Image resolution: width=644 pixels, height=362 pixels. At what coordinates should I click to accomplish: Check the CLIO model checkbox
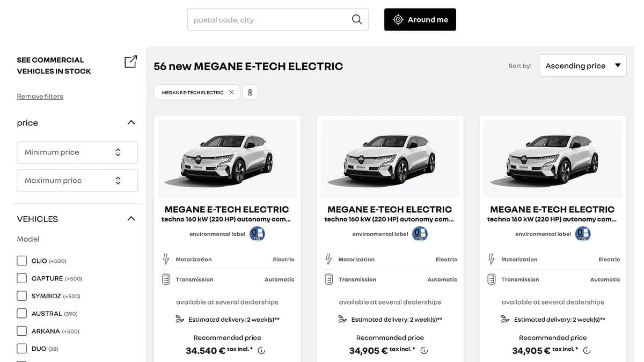pyautogui.click(x=21, y=261)
